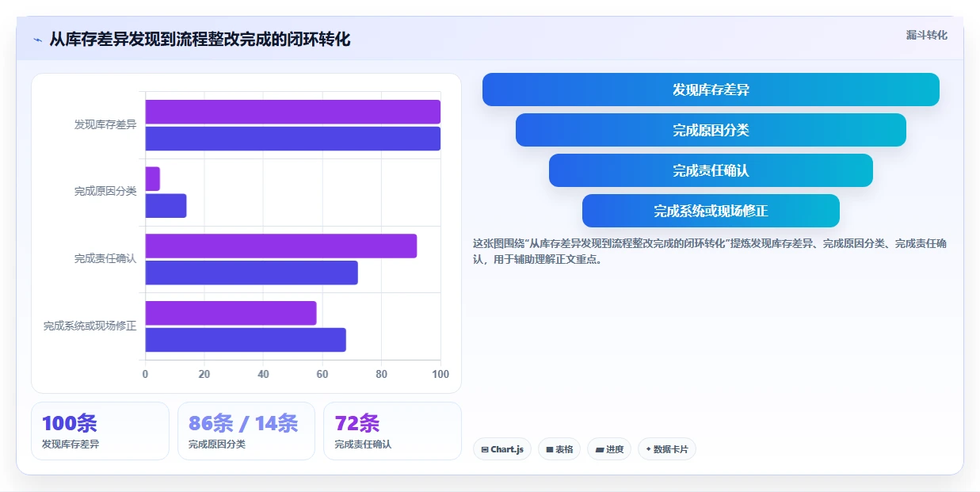Click the 漏斗转化 label in header

[x=926, y=35]
